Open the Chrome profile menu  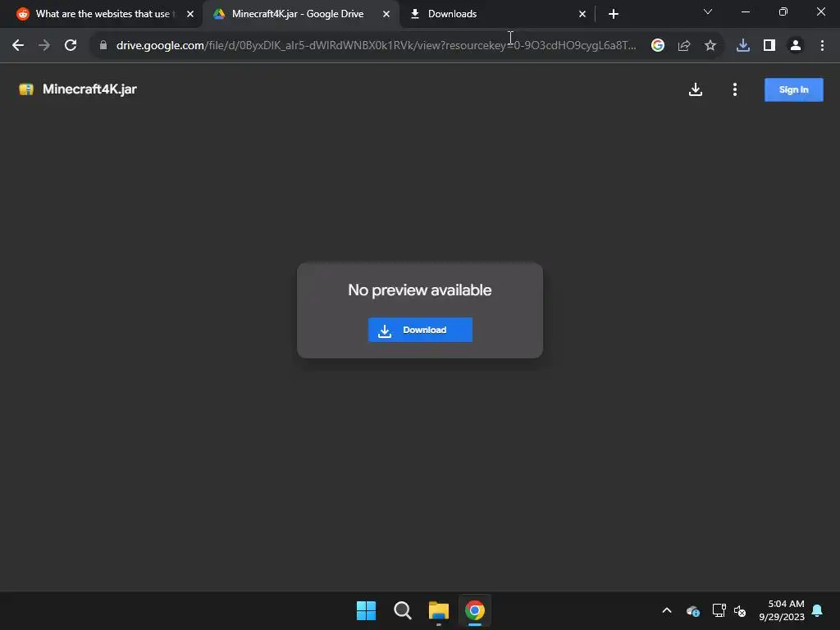(796, 46)
